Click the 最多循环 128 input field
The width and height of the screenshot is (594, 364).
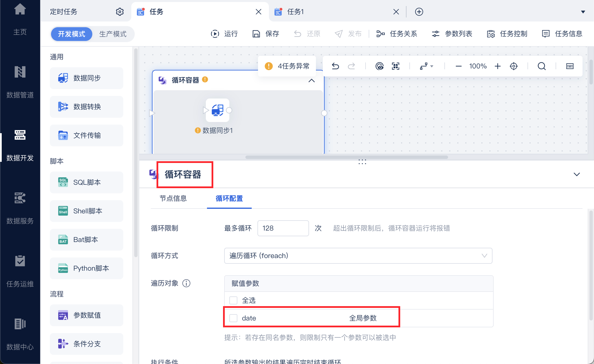click(283, 228)
